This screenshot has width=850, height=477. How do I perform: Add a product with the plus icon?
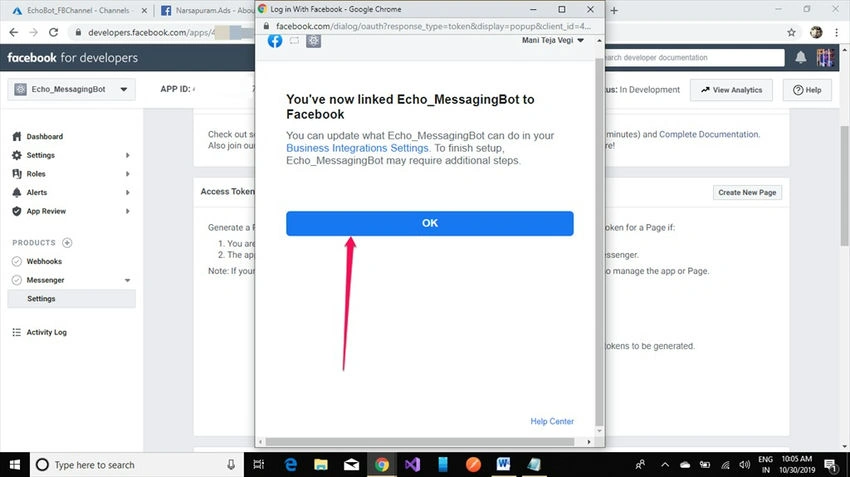click(x=67, y=242)
